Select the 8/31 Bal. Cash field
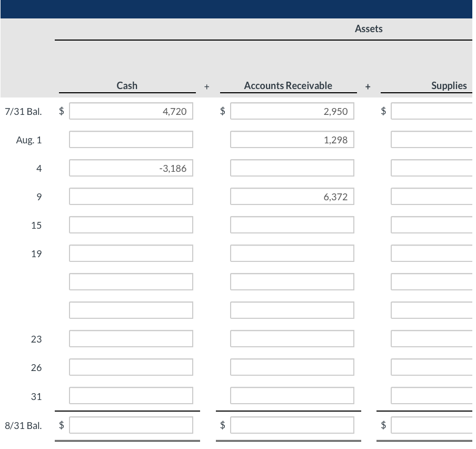 click(x=131, y=424)
